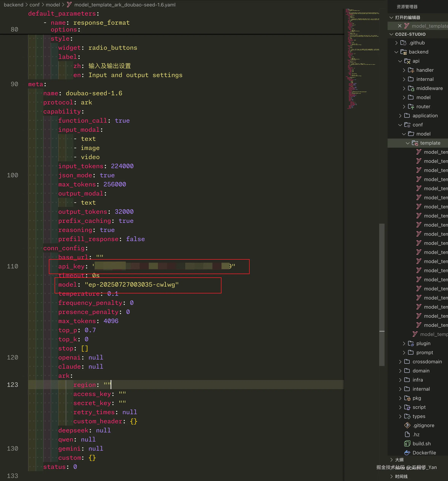Click the pkg folder icon
This screenshot has height=481, width=448.
pyautogui.click(x=407, y=398)
